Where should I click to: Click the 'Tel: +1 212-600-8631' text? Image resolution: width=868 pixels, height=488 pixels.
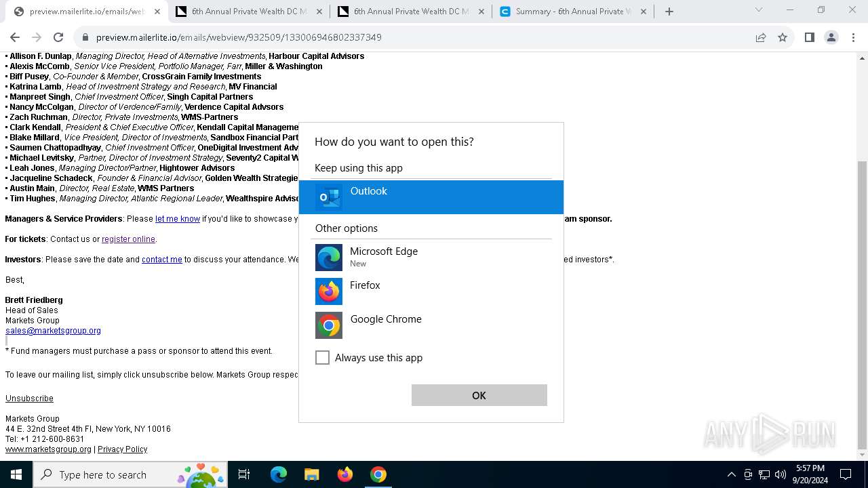pos(45,439)
